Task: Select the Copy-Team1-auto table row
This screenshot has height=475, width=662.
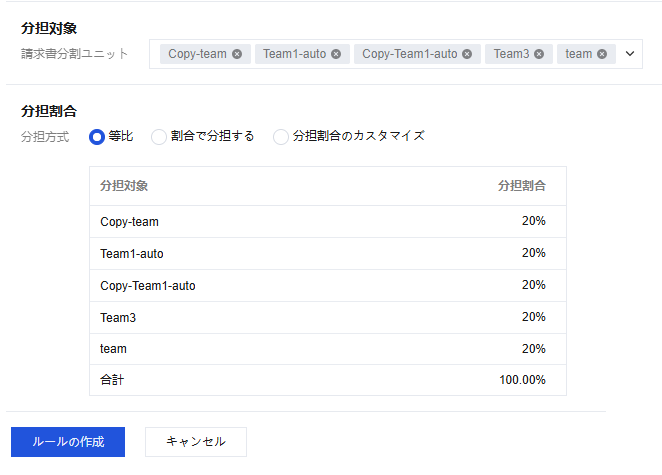Action: pyautogui.click(x=327, y=286)
